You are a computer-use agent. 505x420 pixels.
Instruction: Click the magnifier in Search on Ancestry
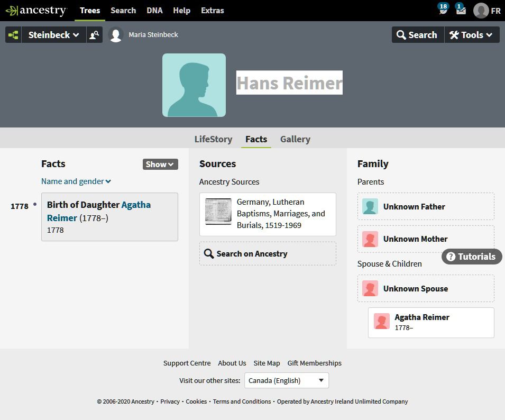pos(209,254)
